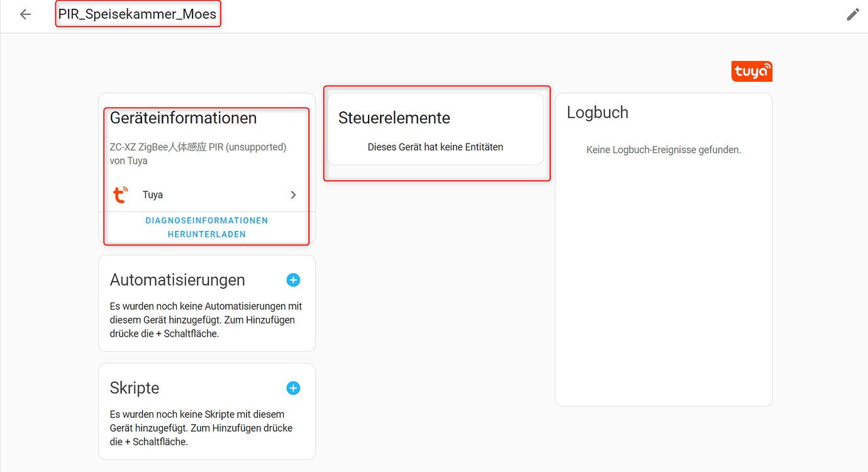This screenshot has width=868, height=472.
Task: Open the Tuya integration row label
Action: pos(153,195)
